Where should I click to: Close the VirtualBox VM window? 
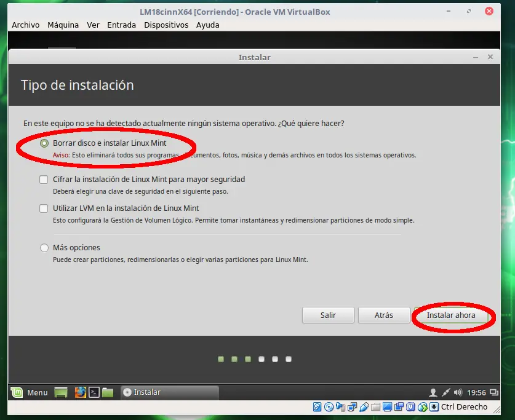pos(489,11)
